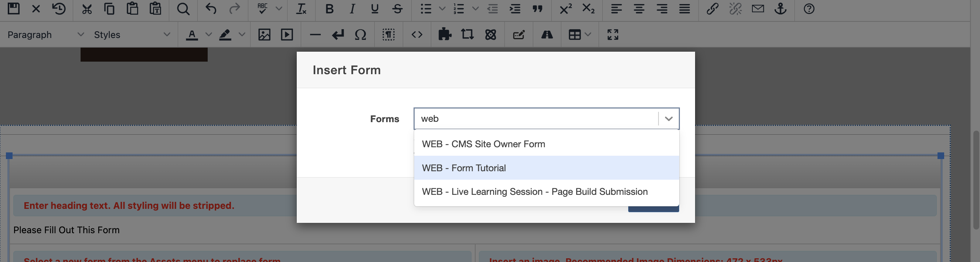Click the Forms search input field
This screenshot has height=262, width=980.
(536, 119)
